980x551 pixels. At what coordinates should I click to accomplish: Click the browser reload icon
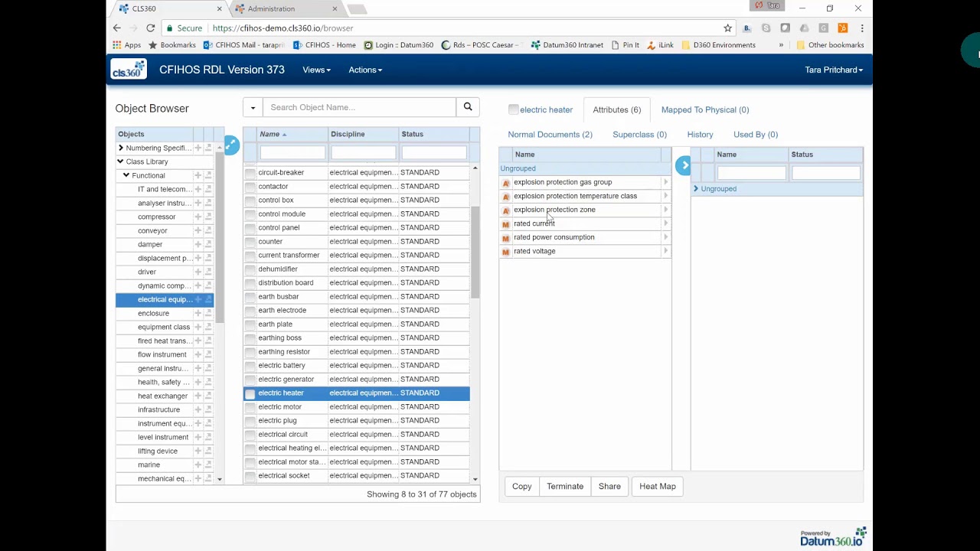pyautogui.click(x=151, y=28)
